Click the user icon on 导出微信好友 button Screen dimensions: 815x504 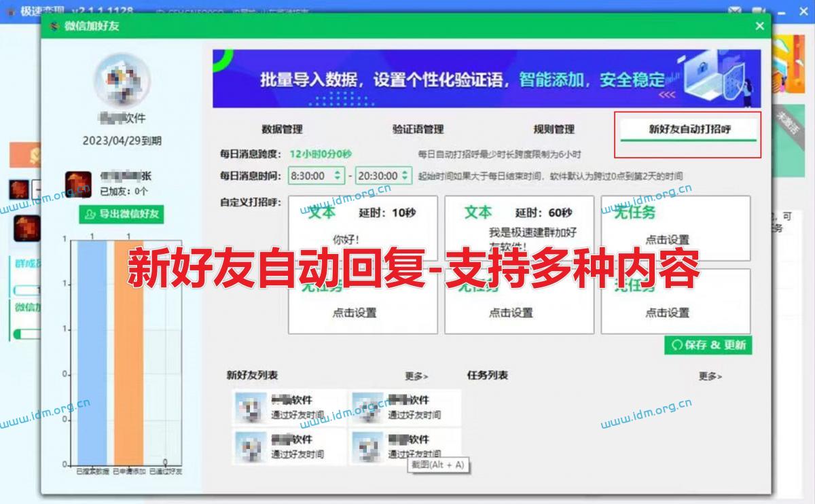90,214
